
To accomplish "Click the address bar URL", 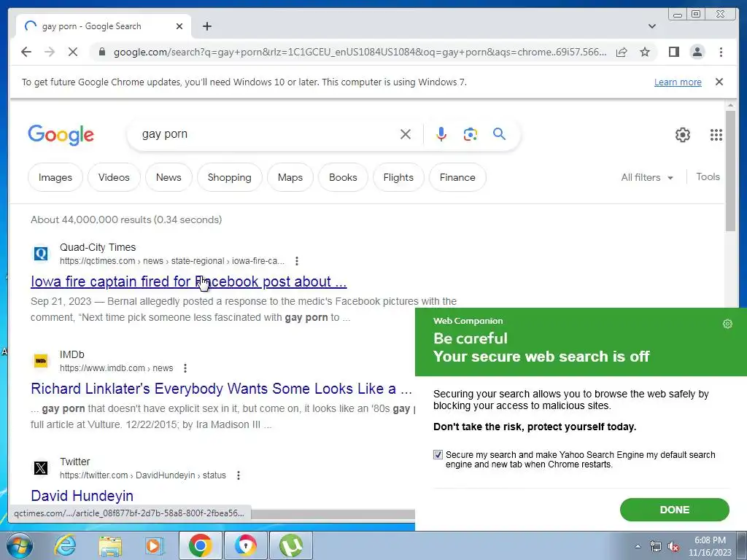I will click(360, 52).
